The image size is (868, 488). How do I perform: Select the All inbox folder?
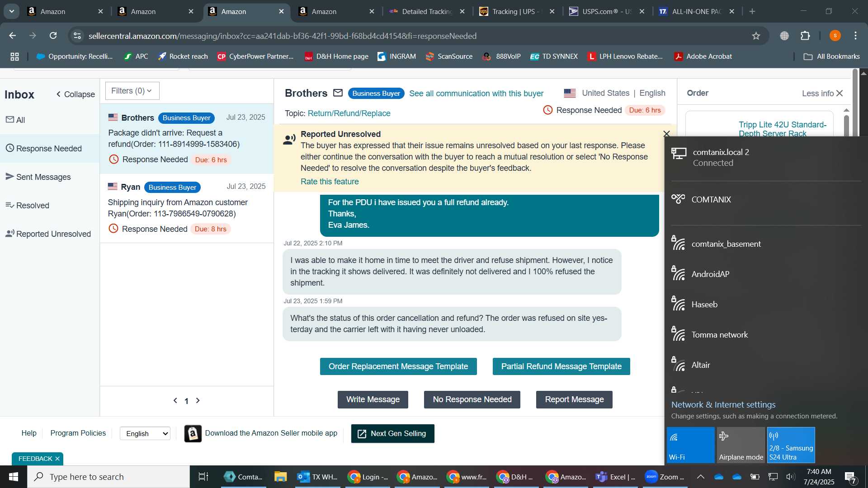click(x=50, y=120)
